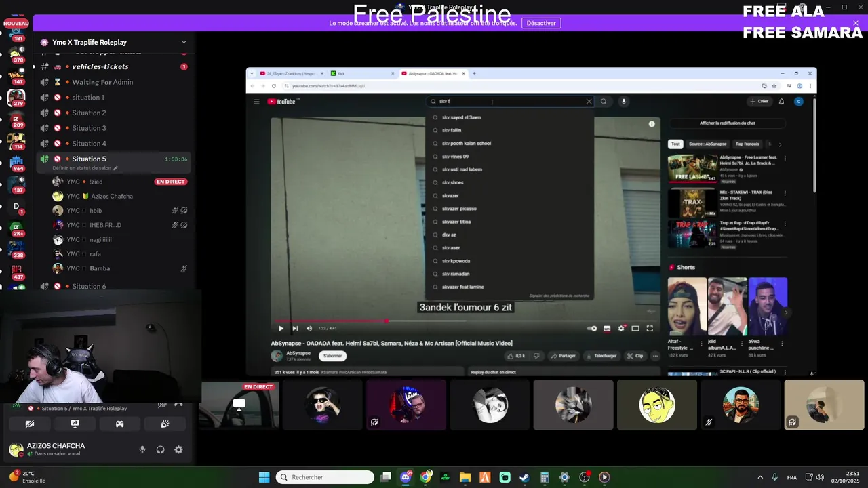This screenshot has height=488, width=868.
Task: Select the 'Source : AbSynapse' filter chip
Action: (x=707, y=144)
